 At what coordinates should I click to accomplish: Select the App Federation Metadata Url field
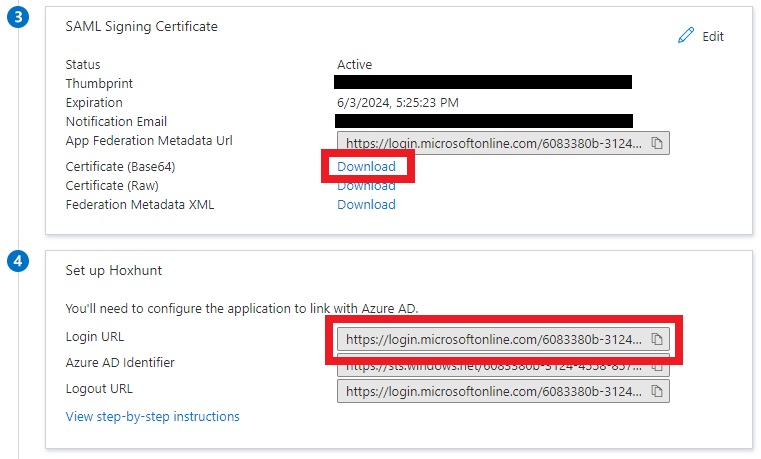tap(490, 143)
